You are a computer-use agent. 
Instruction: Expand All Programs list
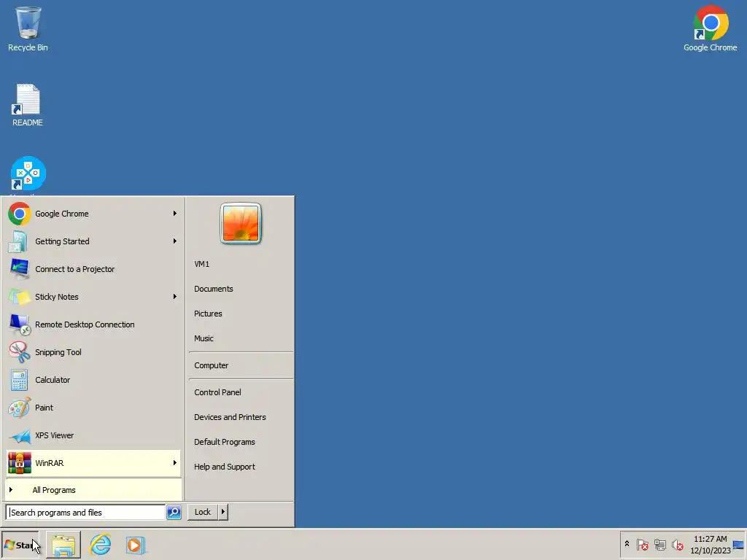(x=93, y=490)
